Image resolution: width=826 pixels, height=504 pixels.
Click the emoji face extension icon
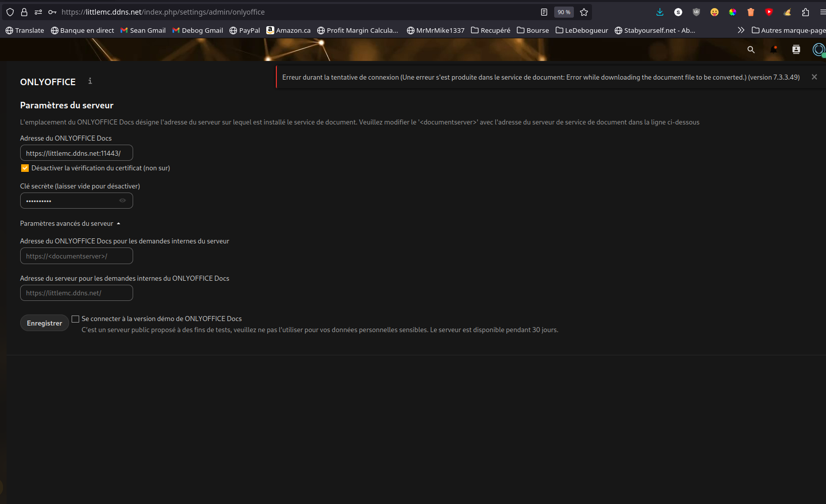715,12
